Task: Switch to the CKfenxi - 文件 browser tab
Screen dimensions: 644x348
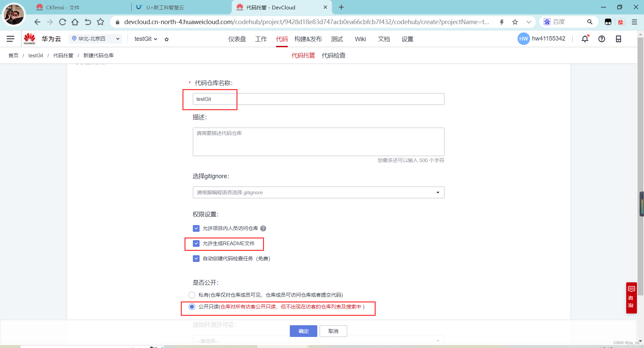Action: 80,7
